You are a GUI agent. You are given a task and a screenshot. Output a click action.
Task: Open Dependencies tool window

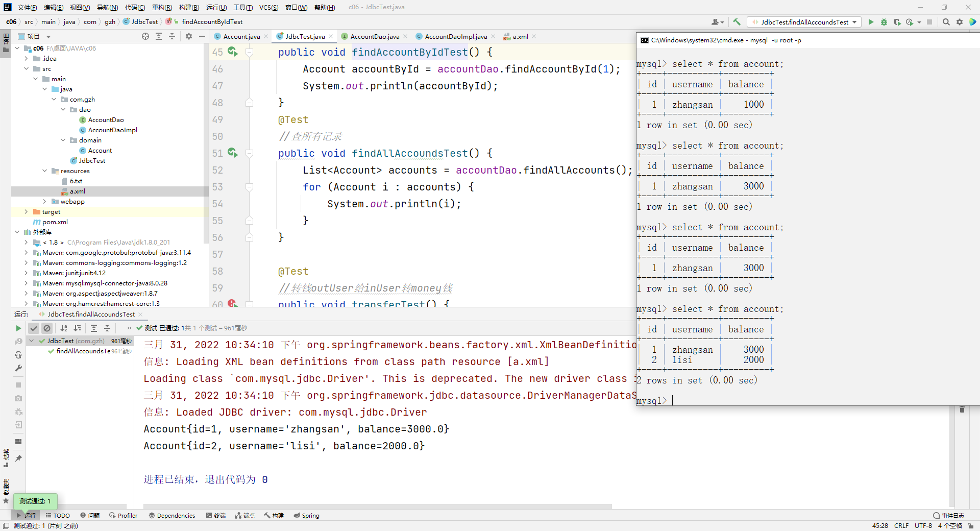coord(171,516)
